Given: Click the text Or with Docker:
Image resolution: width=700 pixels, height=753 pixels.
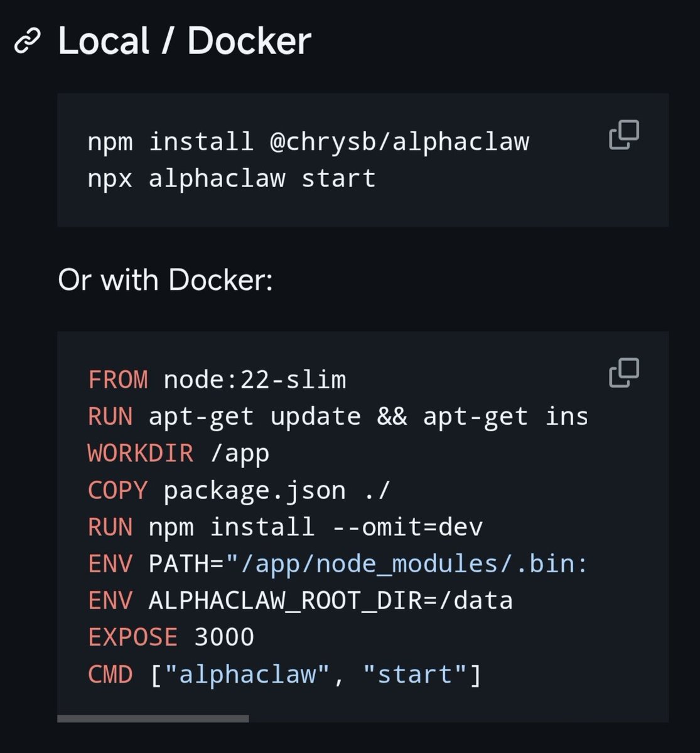Looking at the screenshot, I should tap(165, 279).
